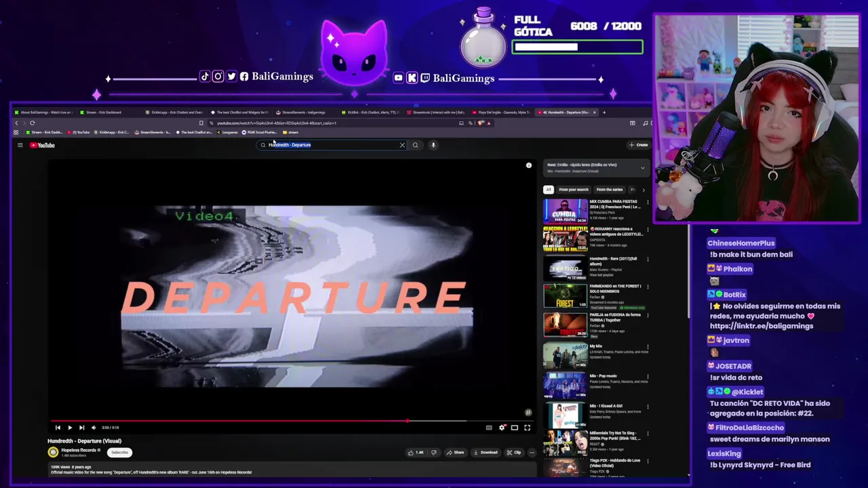Clear the YouTube search box text

click(x=402, y=145)
